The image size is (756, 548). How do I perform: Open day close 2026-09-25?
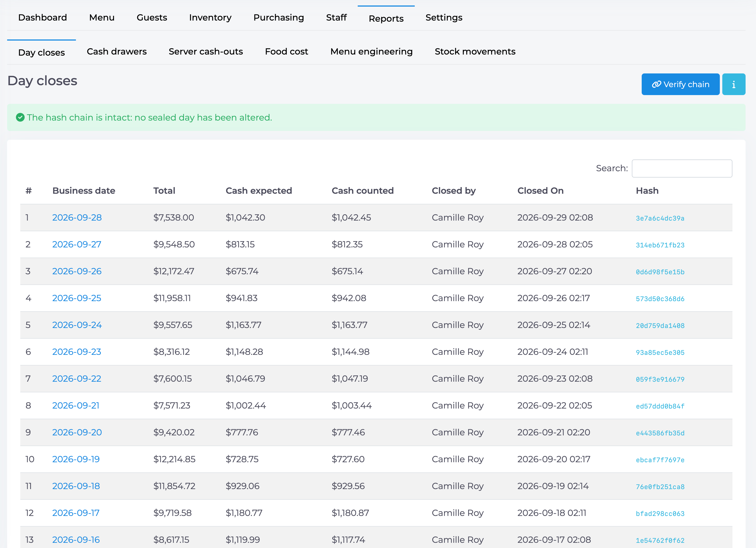click(x=77, y=298)
